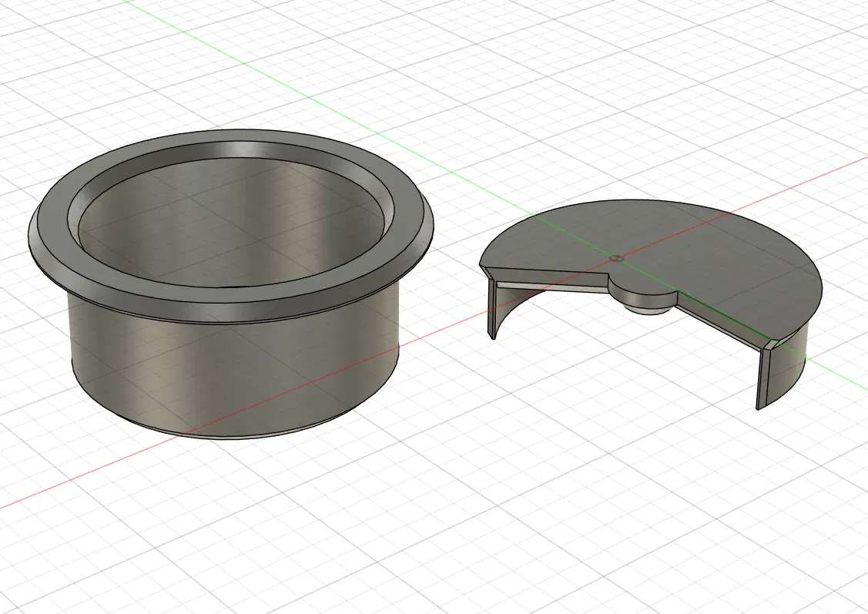Click the origin point marker on the lid
The height and width of the screenshot is (614, 868).
point(616,259)
